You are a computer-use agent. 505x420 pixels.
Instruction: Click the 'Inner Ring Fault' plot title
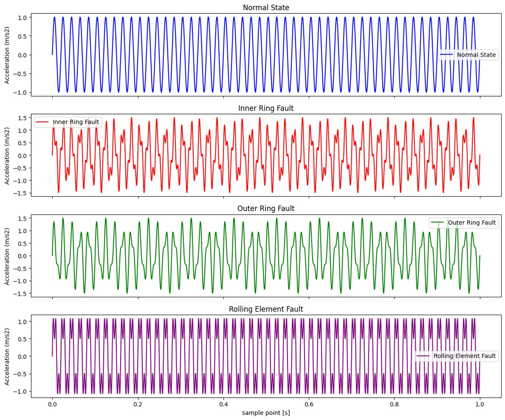tap(266, 108)
